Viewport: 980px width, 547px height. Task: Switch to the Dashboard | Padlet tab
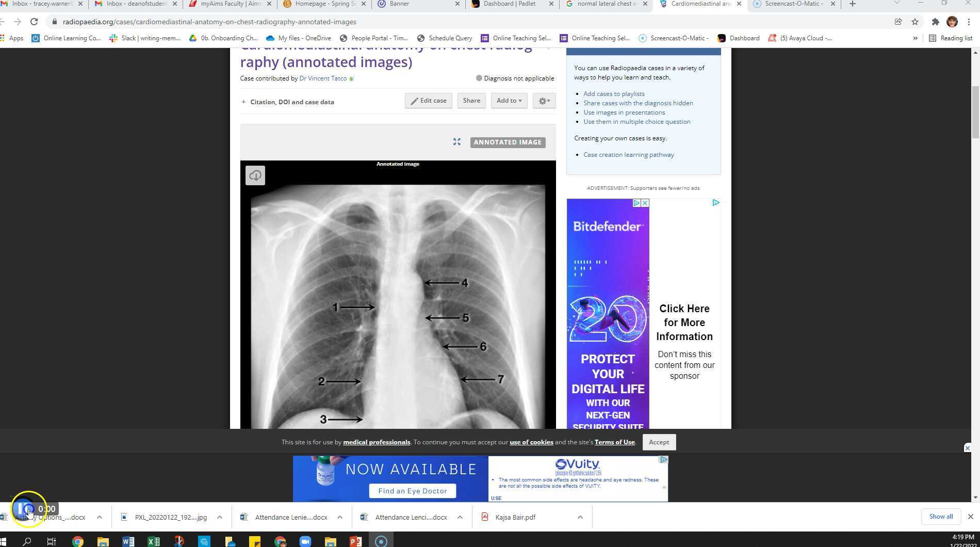point(510,4)
